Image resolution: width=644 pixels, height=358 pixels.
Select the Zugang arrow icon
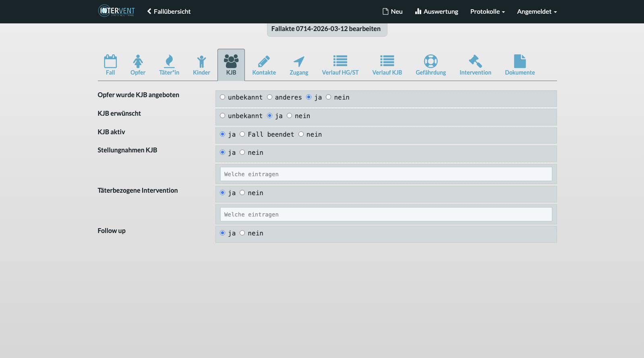pos(299,62)
